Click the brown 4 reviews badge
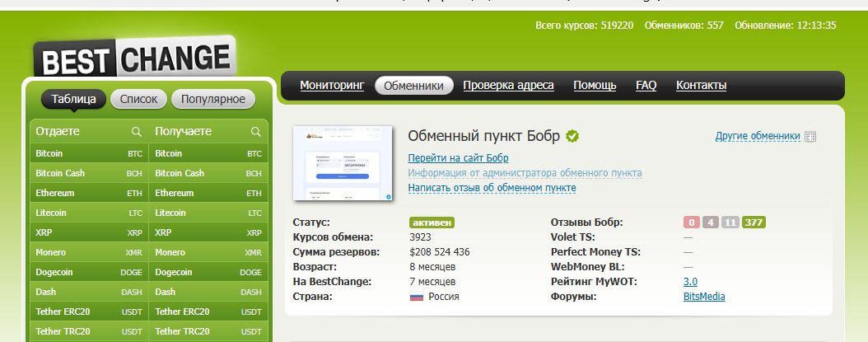This screenshot has height=342, width=868. [x=711, y=223]
